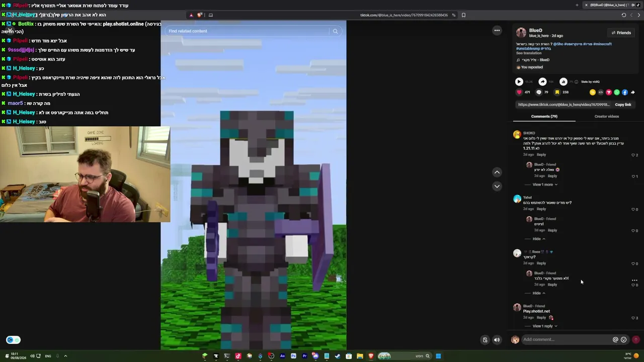Viewport: 644px width, 362px height.
Task: Toggle auto-scroll button beside volume icon
Action: [x=485, y=340]
